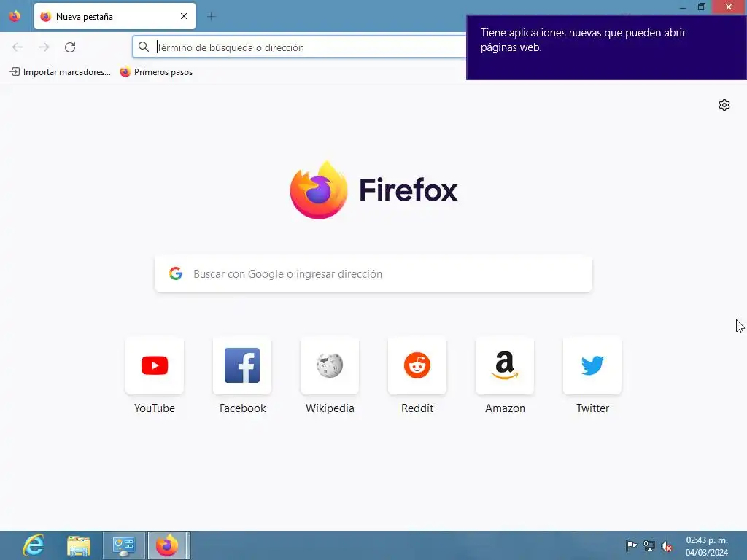Open the Facebook shortcut tile

(242, 366)
